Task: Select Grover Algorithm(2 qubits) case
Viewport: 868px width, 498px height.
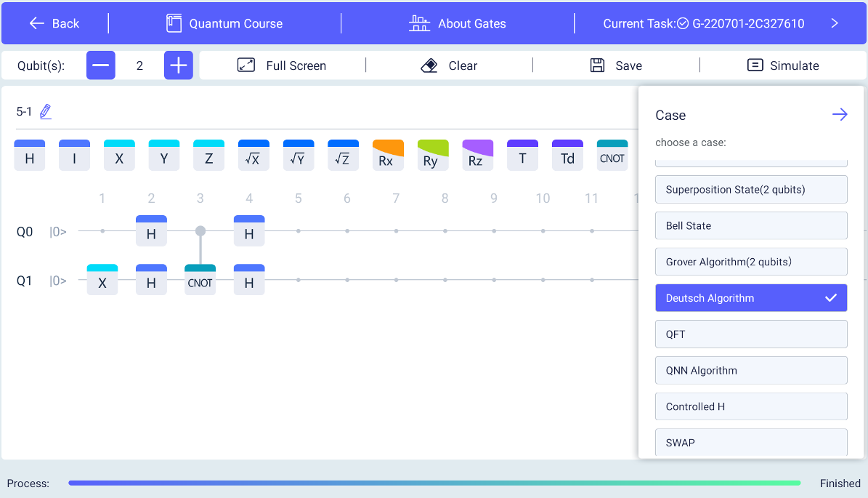Action: (x=751, y=262)
